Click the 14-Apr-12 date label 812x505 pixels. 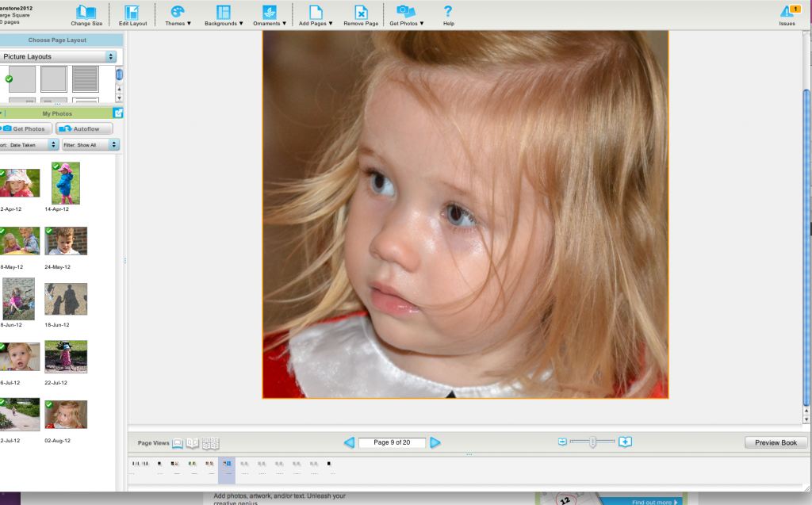coord(56,209)
